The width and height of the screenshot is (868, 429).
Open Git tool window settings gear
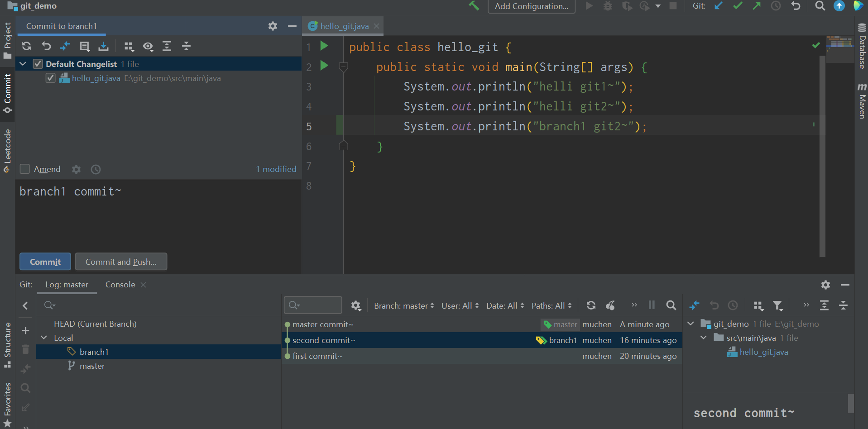pyautogui.click(x=825, y=285)
